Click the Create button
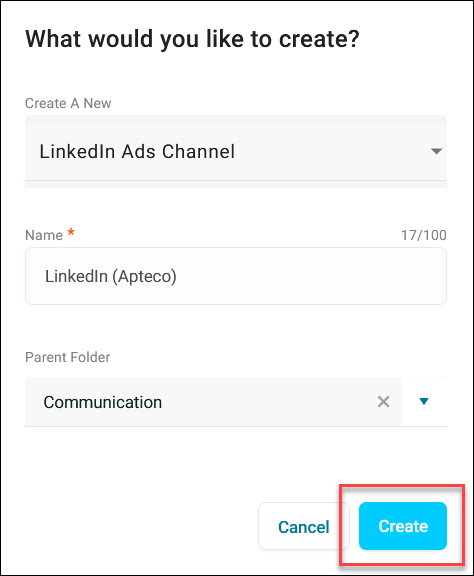The image size is (474, 576). (x=403, y=526)
